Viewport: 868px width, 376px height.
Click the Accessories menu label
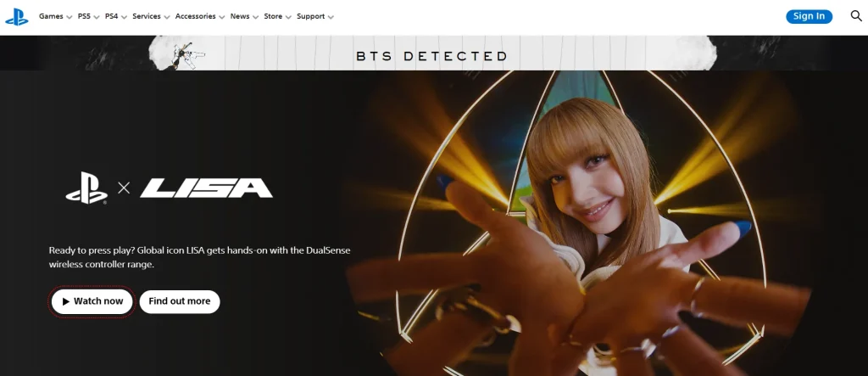(x=196, y=16)
